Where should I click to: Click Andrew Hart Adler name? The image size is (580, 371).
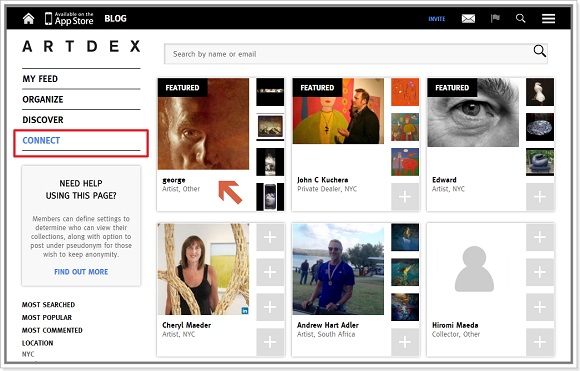(x=328, y=325)
